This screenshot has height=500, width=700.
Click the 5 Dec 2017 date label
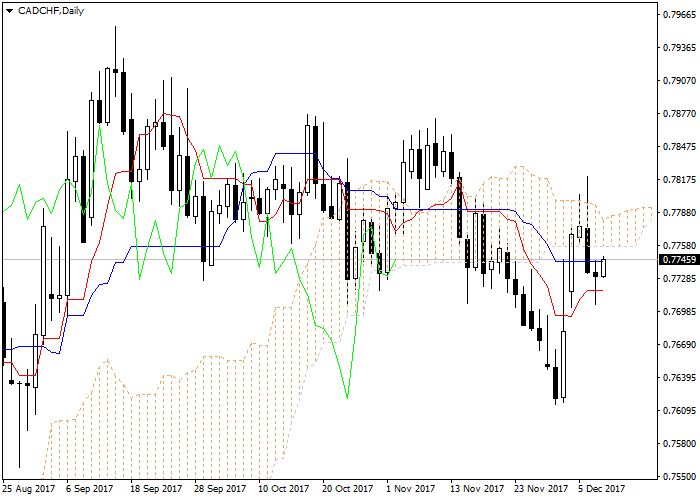[602, 489]
